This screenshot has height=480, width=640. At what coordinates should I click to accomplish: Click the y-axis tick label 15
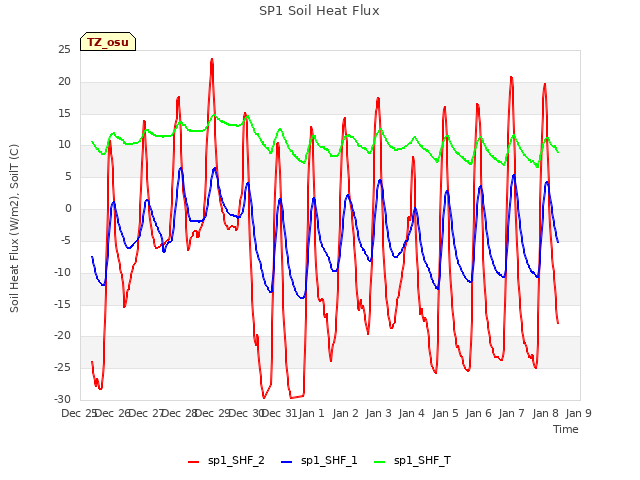[x=64, y=113]
